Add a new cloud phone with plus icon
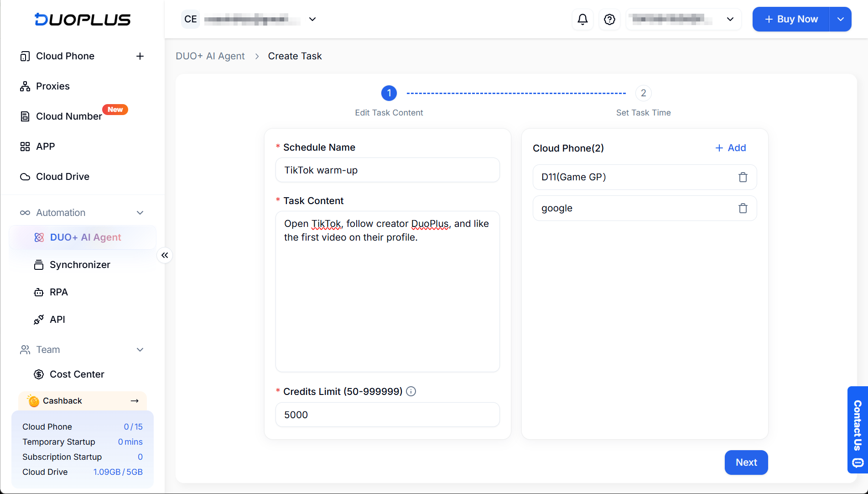 tap(140, 56)
